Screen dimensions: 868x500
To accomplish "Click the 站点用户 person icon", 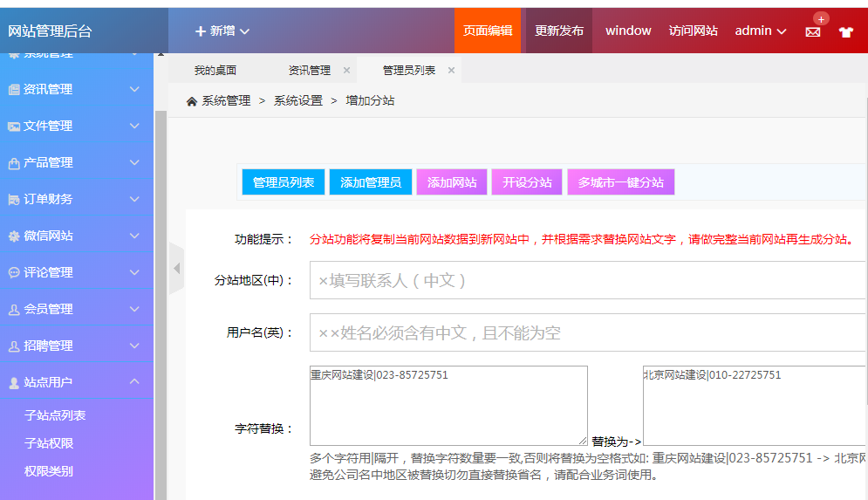I will pyautogui.click(x=14, y=382).
